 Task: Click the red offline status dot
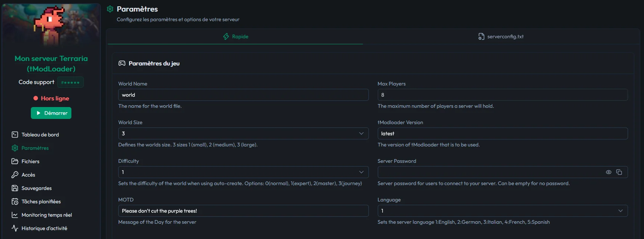tap(36, 98)
